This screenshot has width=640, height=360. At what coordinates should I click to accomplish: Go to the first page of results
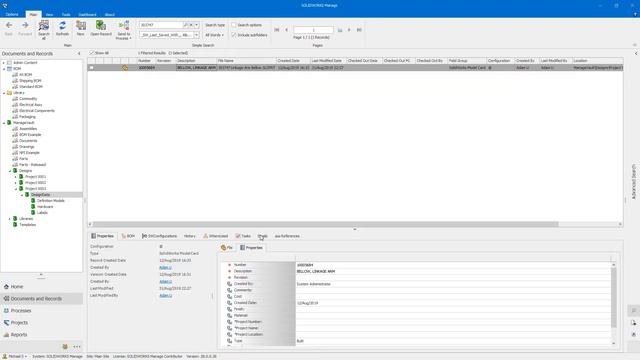(276, 30)
